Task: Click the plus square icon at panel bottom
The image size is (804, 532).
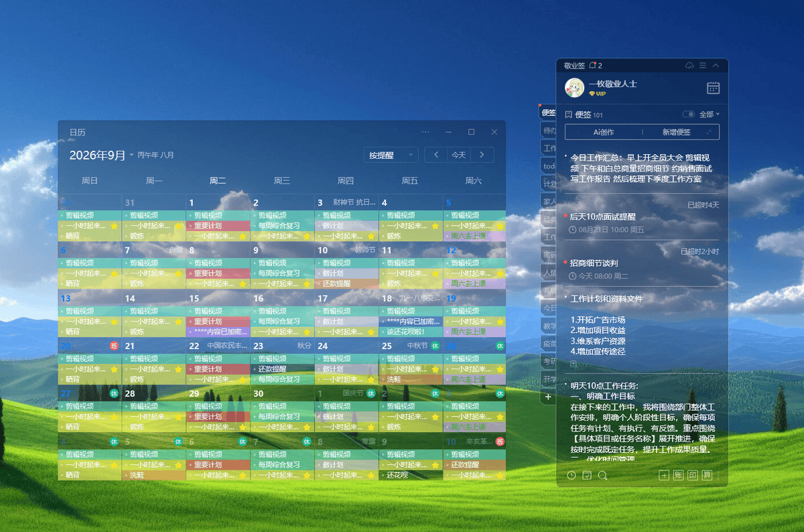Action: pos(664,475)
